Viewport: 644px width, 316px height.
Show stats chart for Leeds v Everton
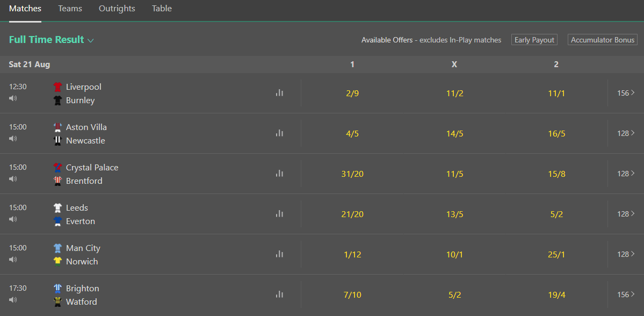(279, 214)
